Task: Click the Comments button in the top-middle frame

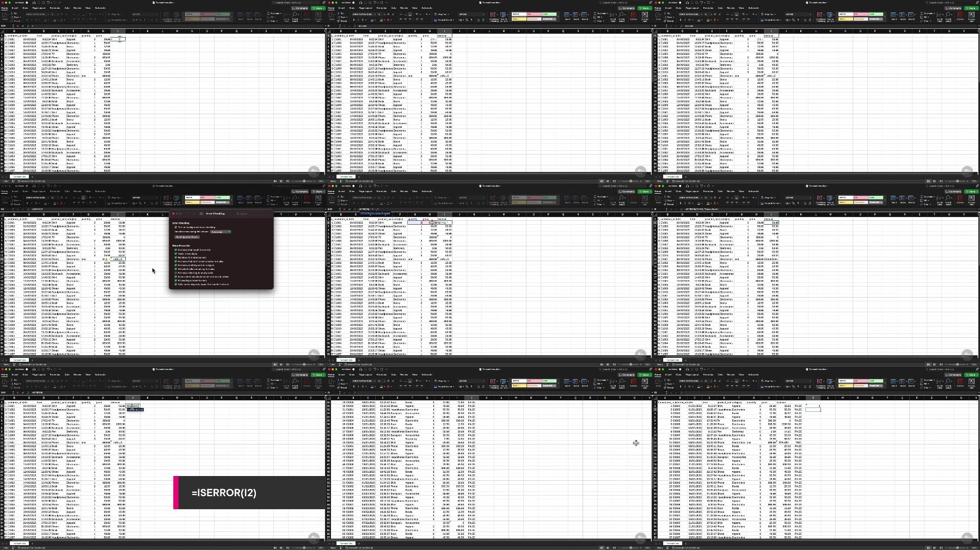Action: [x=627, y=8]
